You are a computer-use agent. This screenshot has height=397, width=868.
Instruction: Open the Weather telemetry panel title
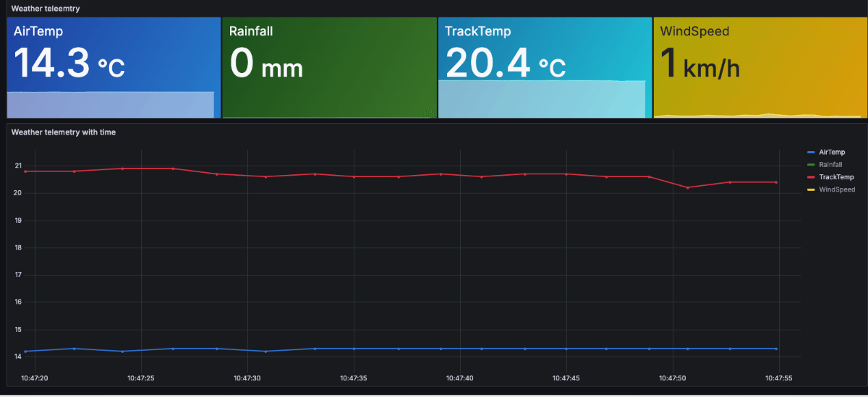(46, 8)
